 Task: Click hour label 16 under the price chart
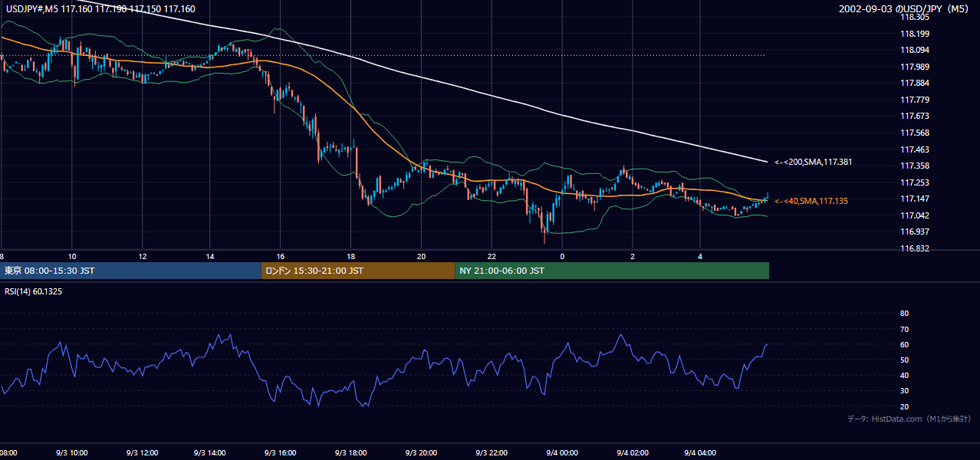click(x=281, y=256)
